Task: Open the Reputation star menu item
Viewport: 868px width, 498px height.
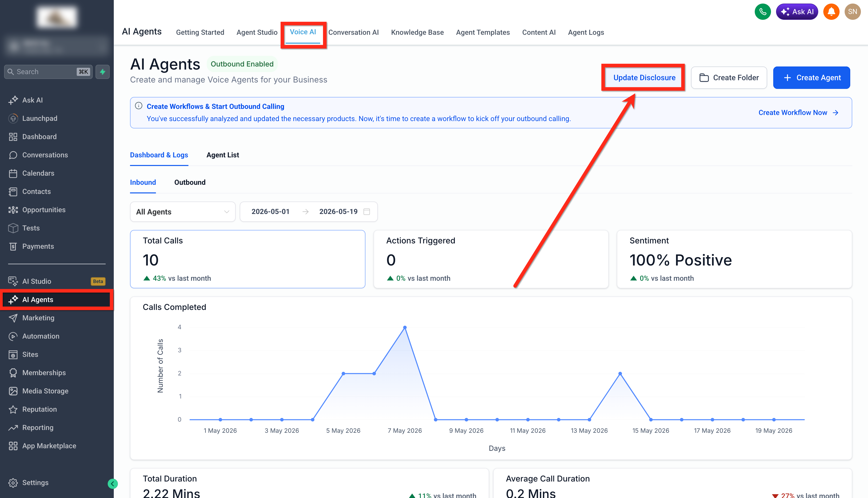Action: 39,409
